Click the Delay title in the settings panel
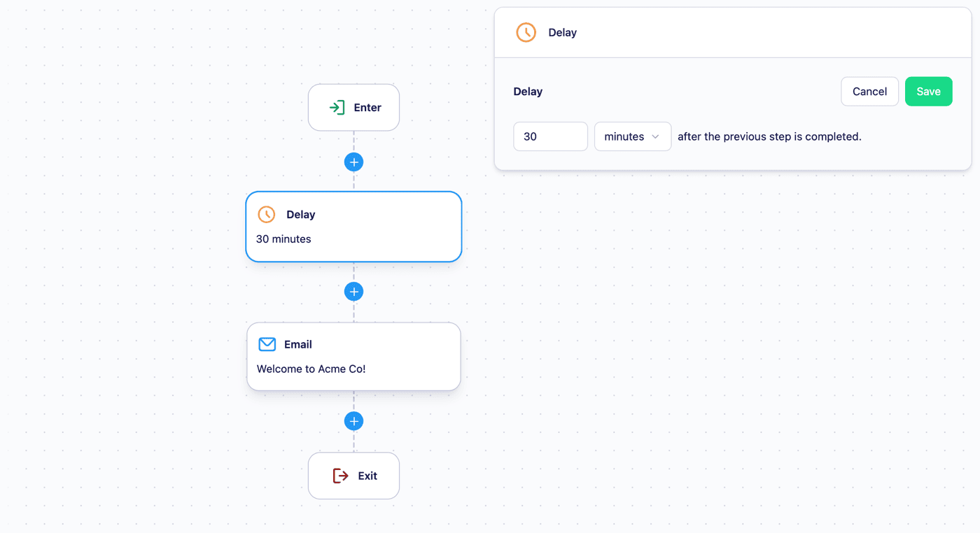This screenshot has width=980, height=533. point(562,32)
